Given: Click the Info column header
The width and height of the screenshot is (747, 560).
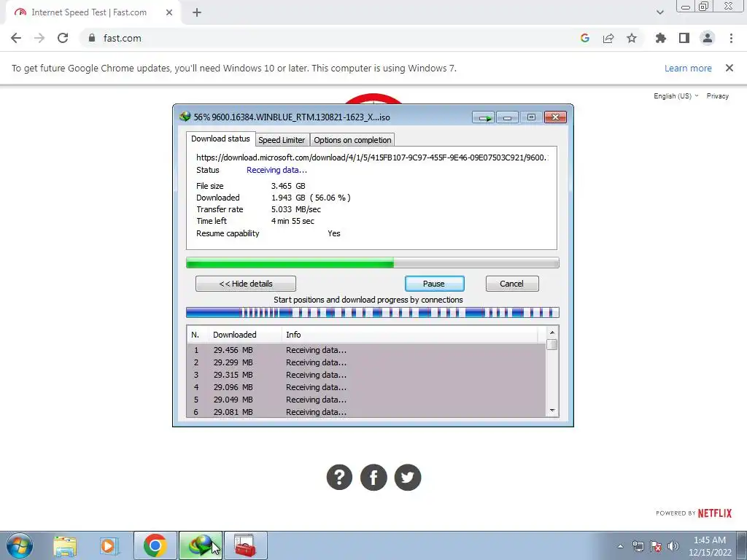Looking at the screenshot, I should (410, 335).
